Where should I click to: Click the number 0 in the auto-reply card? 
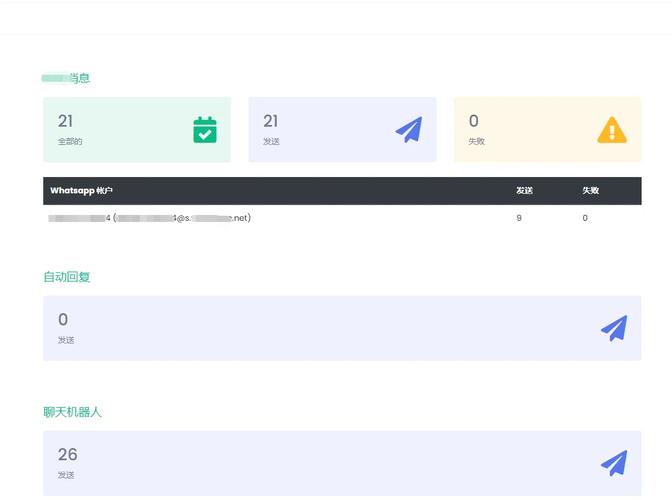(x=63, y=320)
